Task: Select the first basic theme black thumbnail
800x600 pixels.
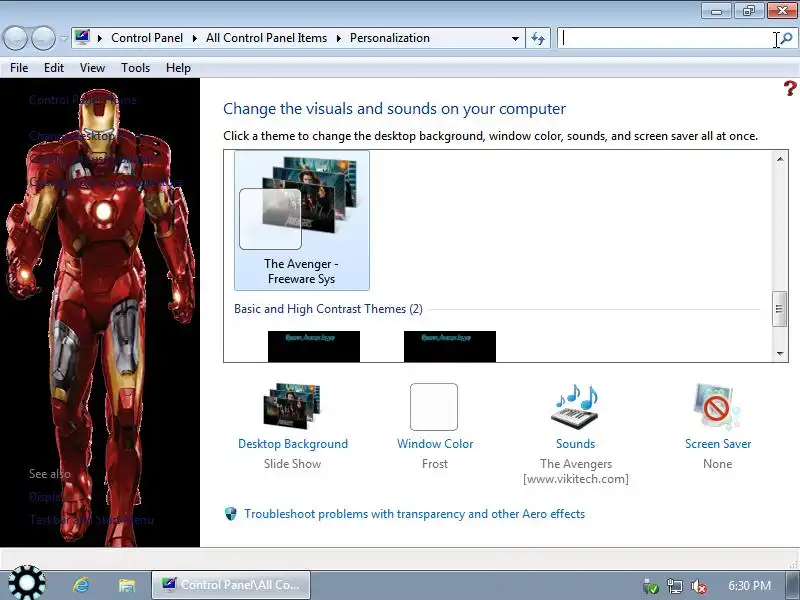Action: click(x=314, y=346)
